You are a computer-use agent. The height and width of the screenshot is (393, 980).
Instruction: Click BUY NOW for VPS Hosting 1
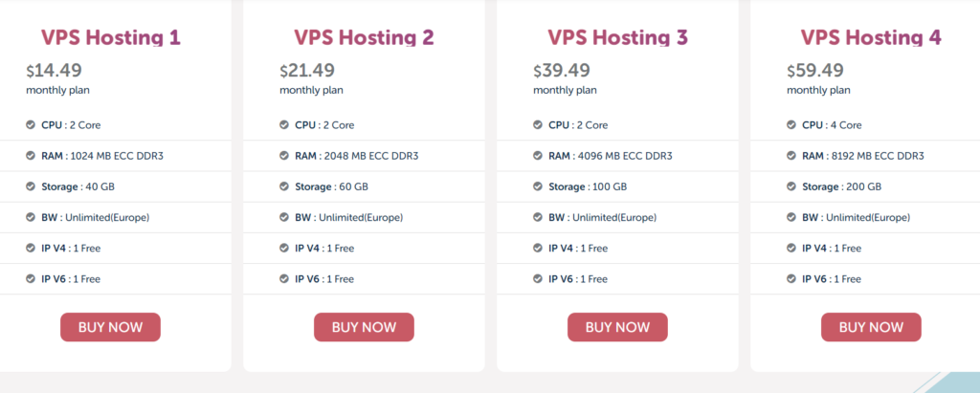[x=111, y=327]
